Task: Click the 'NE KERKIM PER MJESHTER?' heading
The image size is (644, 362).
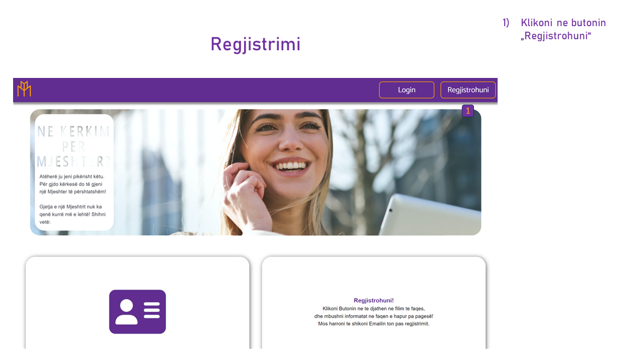Action: [74, 146]
